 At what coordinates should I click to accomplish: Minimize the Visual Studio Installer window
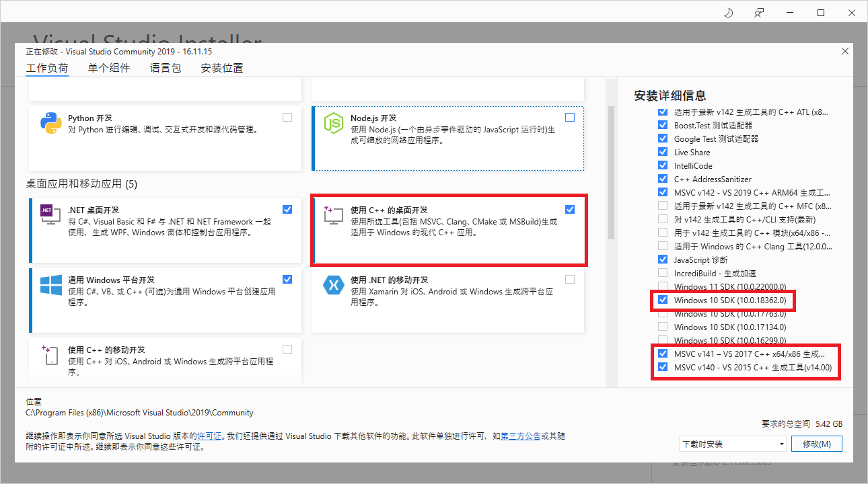pyautogui.click(x=790, y=13)
